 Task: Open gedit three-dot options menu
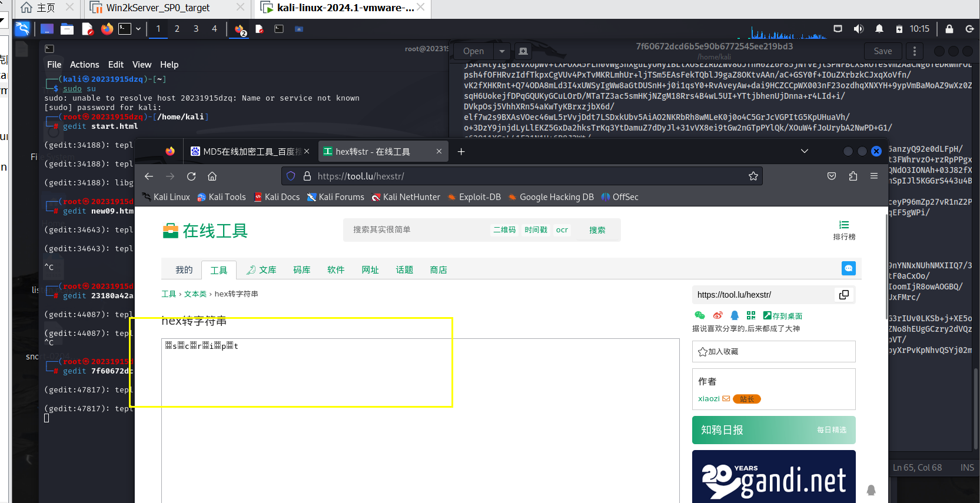click(x=914, y=51)
